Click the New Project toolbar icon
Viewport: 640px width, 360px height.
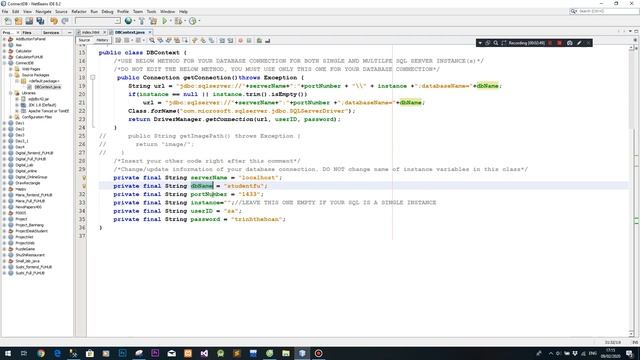pos(18,21)
